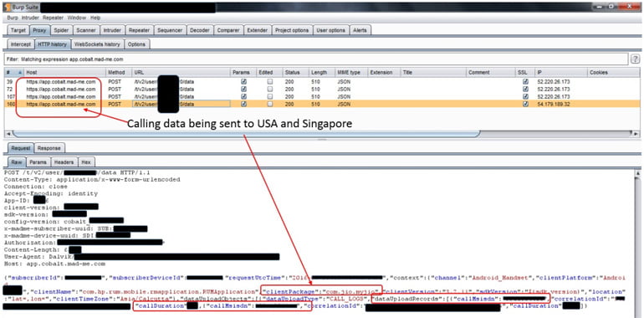Switch to the Intercept sub-tab
This screenshot has width=644, height=318.
(21, 44)
